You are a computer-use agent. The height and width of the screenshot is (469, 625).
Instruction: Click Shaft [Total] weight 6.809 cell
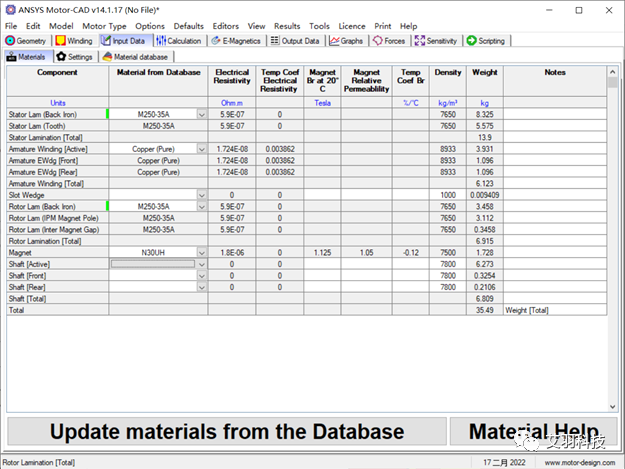pos(485,299)
